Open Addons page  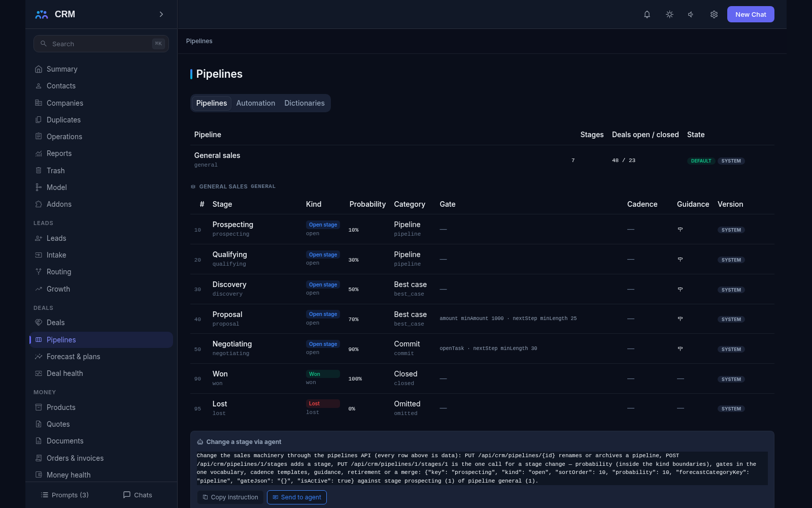point(101,204)
